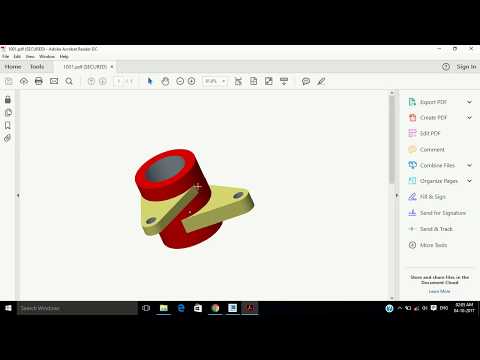Screen dimensions: 480x360
Task: Click the Save file toolbar icon
Action: pos(9,81)
